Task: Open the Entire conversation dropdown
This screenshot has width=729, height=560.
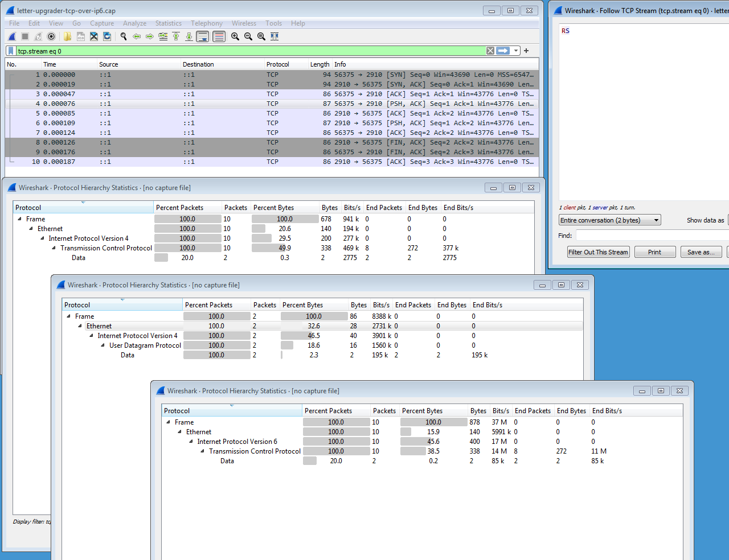Action: [x=609, y=220]
